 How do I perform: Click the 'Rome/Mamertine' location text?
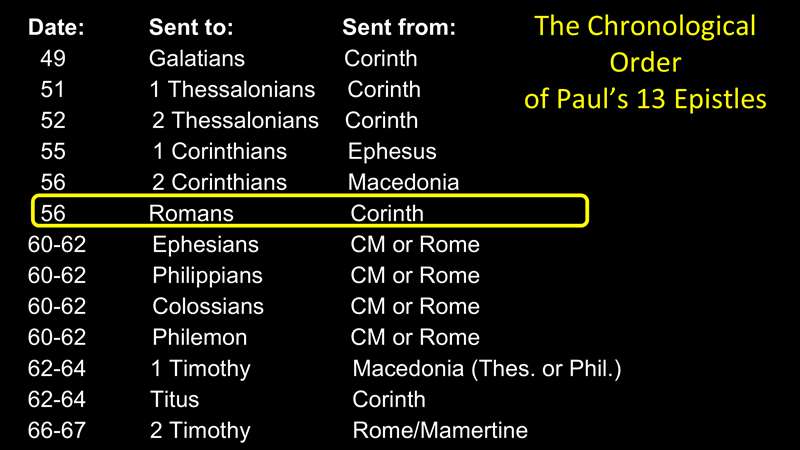(x=440, y=431)
